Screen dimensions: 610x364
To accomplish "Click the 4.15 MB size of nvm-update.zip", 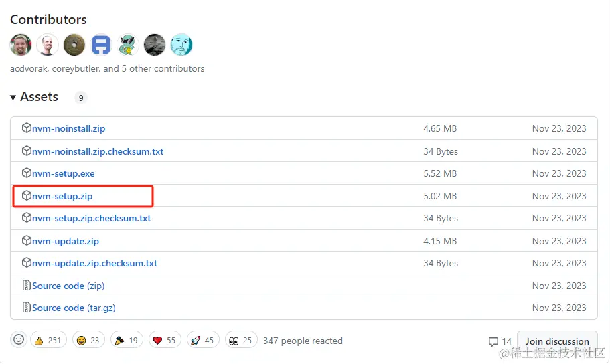I will 440,241.
